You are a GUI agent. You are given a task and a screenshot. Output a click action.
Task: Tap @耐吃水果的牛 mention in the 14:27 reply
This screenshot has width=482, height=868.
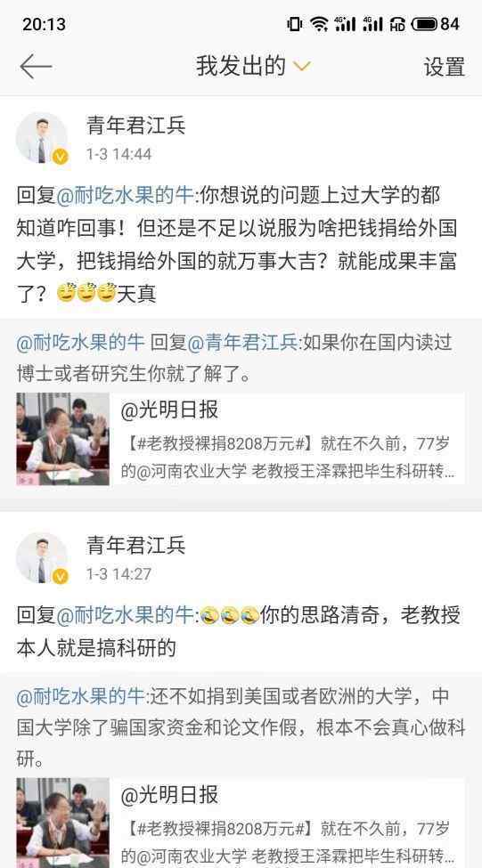(x=126, y=615)
